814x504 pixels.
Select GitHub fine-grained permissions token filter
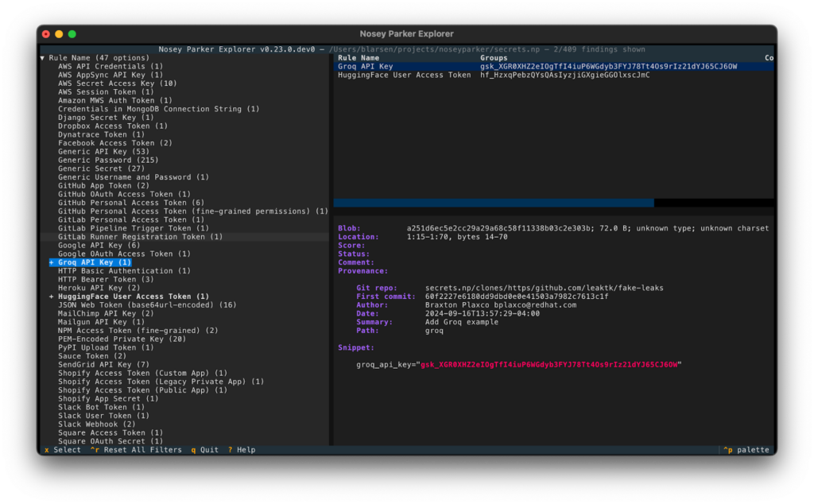click(192, 211)
